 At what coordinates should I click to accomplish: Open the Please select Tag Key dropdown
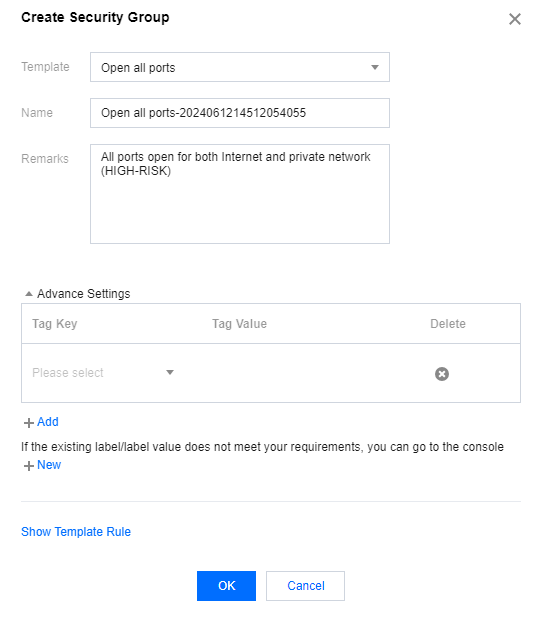(103, 373)
